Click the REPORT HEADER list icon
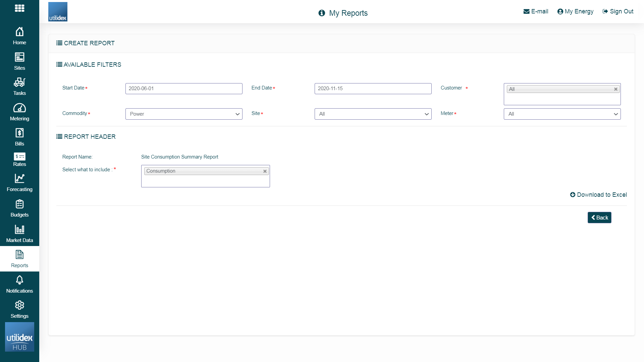 click(x=59, y=136)
